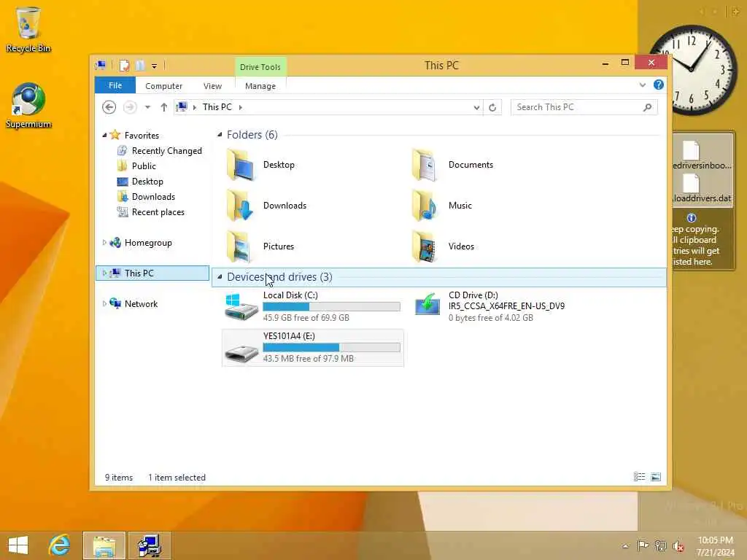
Task: Open the Documents folder icon
Action: pos(425,165)
